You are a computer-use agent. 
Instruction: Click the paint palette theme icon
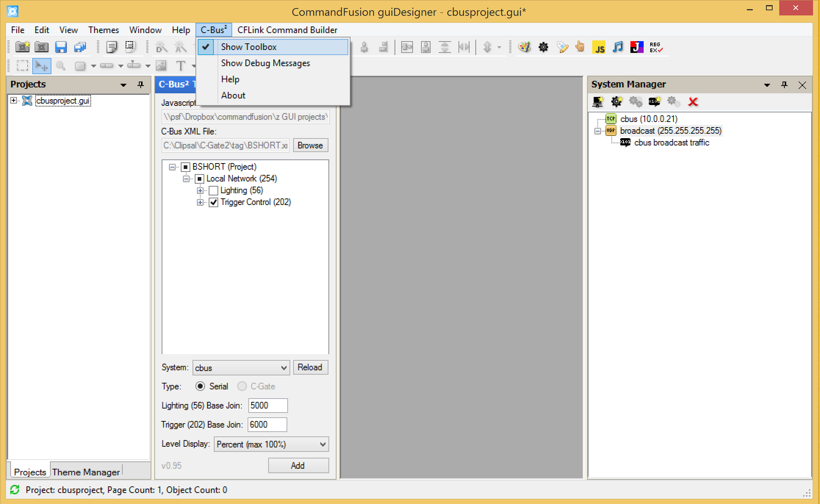pos(524,47)
